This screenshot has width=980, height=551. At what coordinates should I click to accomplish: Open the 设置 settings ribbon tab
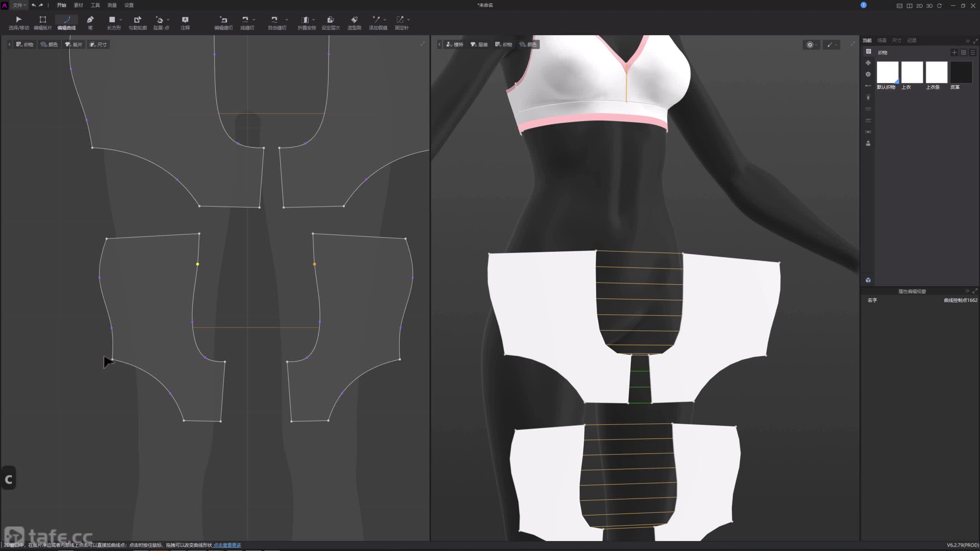tap(129, 5)
